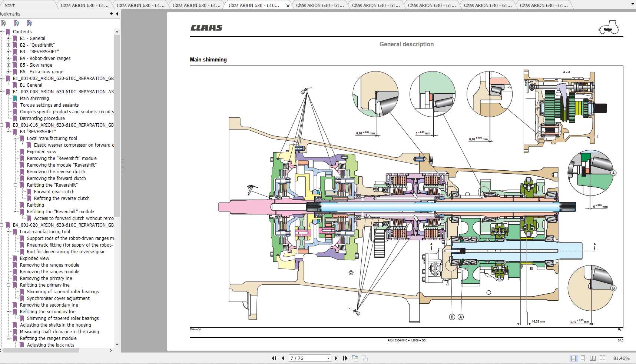Click the bookmark icon with blue arrow
Viewport: 636px width, 364px height.
pyautogui.click(x=30, y=23)
